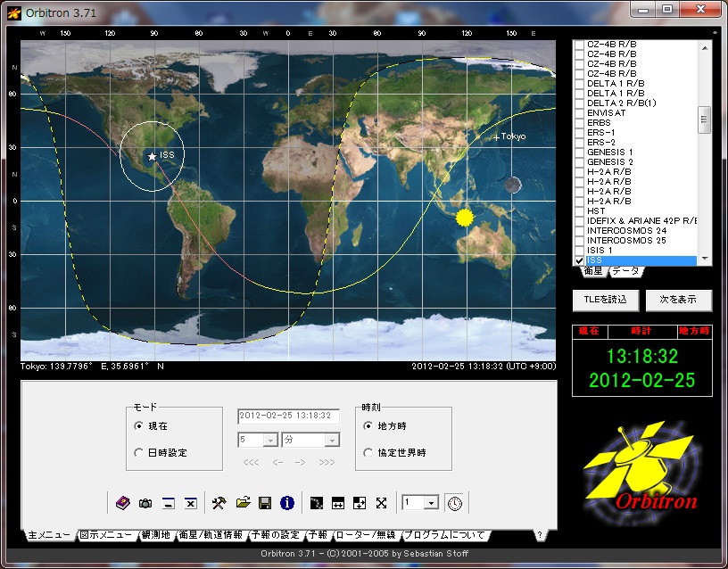728x569 pixels.
Task: Select the 地方時 time radio button
Action: (368, 425)
